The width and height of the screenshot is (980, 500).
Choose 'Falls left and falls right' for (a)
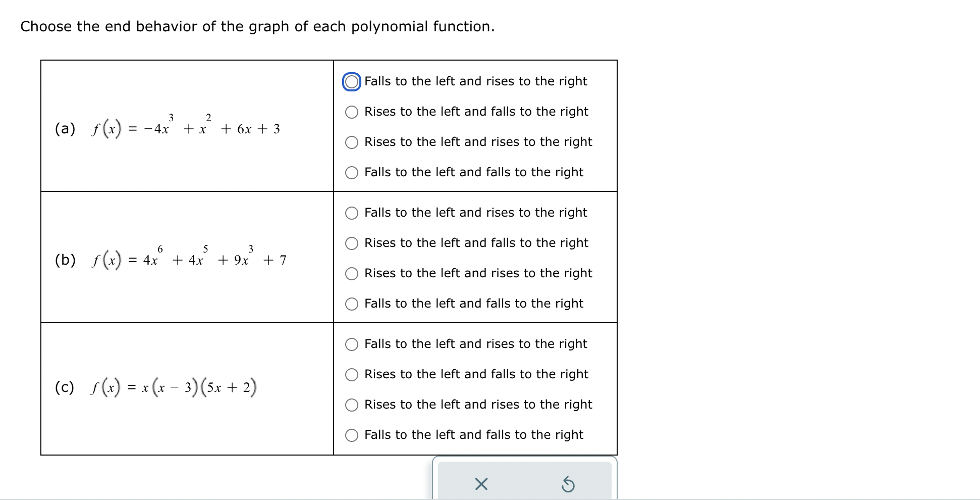pyautogui.click(x=352, y=173)
